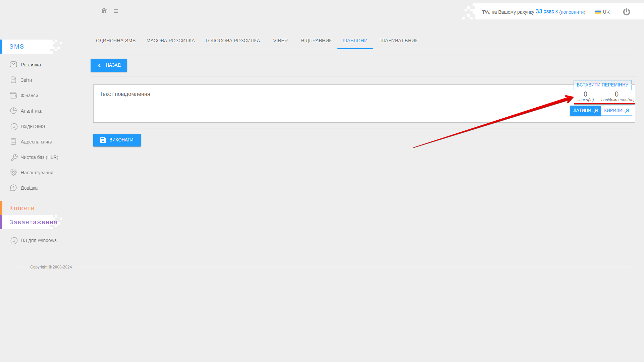
Task: Open Аналітика via its pie chart icon
Action: tap(13, 111)
